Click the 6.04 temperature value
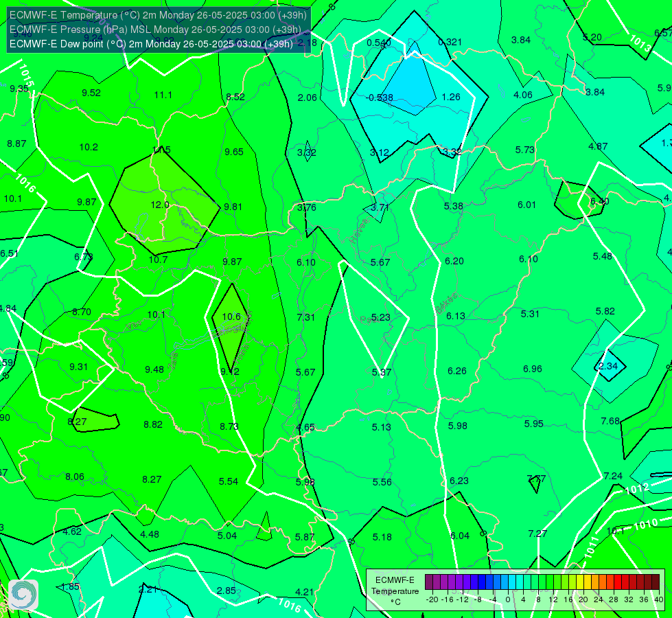672x618 pixels. [x=460, y=536]
